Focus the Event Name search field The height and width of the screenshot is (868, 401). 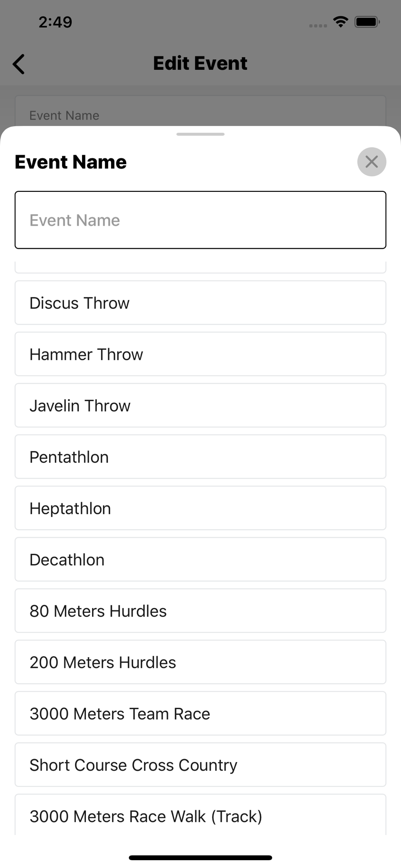(x=200, y=220)
